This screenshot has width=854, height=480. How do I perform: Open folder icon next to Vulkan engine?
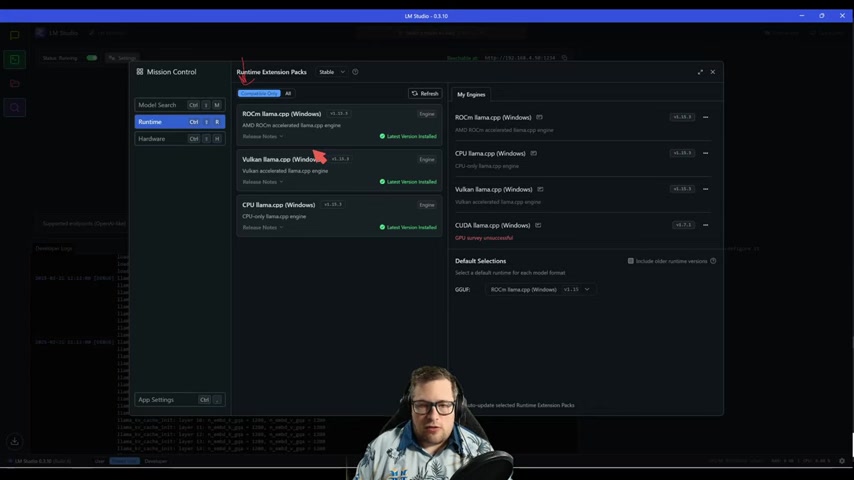(540, 189)
